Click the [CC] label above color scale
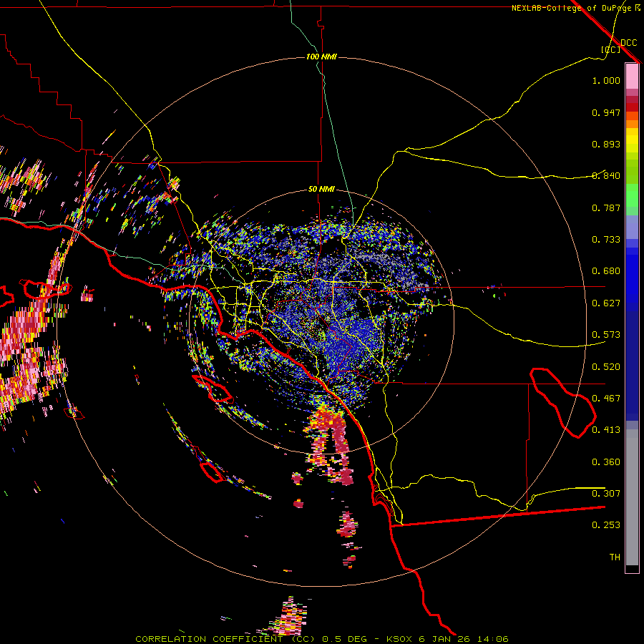This screenshot has width=644, height=644. coord(611,49)
